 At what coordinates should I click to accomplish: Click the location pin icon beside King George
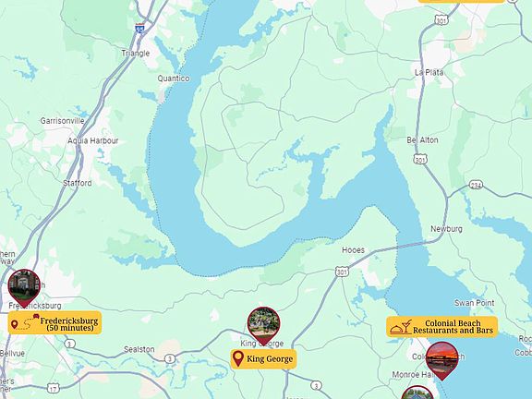pyautogui.click(x=238, y=359)
